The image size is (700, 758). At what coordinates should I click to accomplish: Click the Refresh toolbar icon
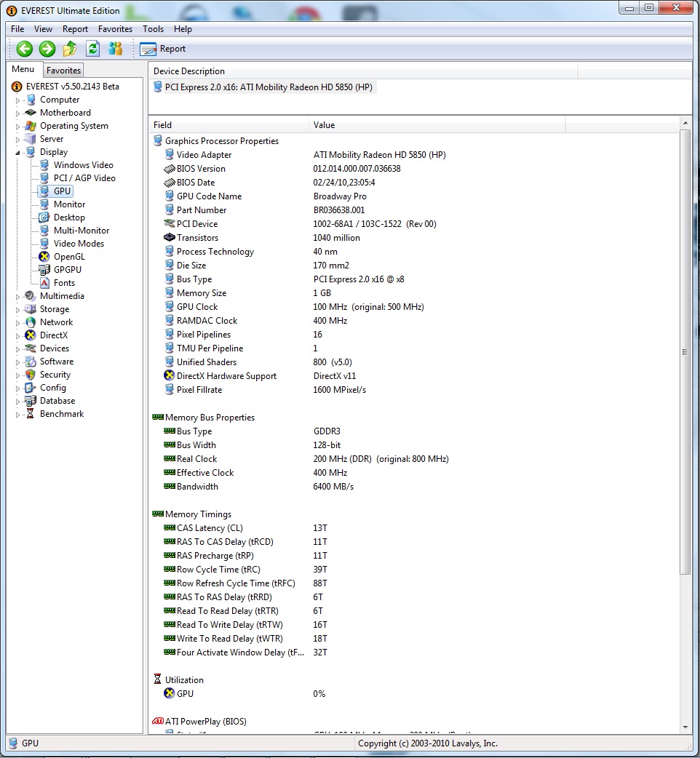coord(92,49)
